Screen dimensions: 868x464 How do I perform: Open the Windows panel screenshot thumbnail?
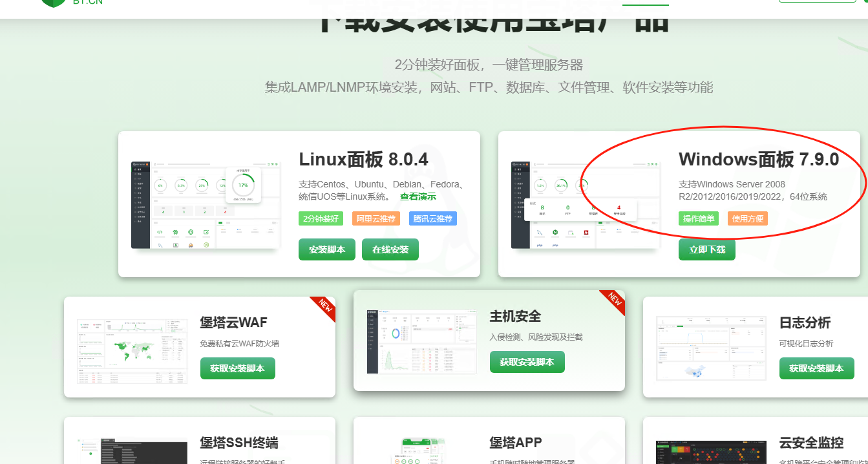point(586,205)
